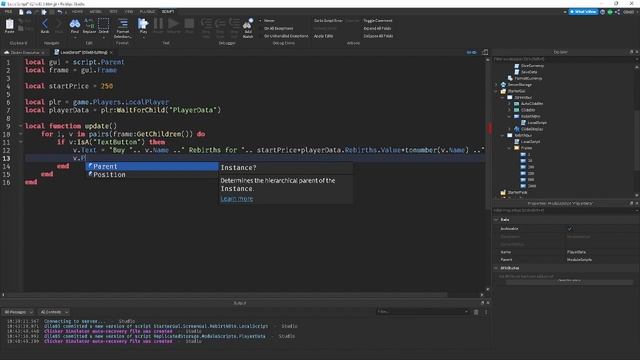
Task: Click the Back navigation arrow
Action: [45, 24]
